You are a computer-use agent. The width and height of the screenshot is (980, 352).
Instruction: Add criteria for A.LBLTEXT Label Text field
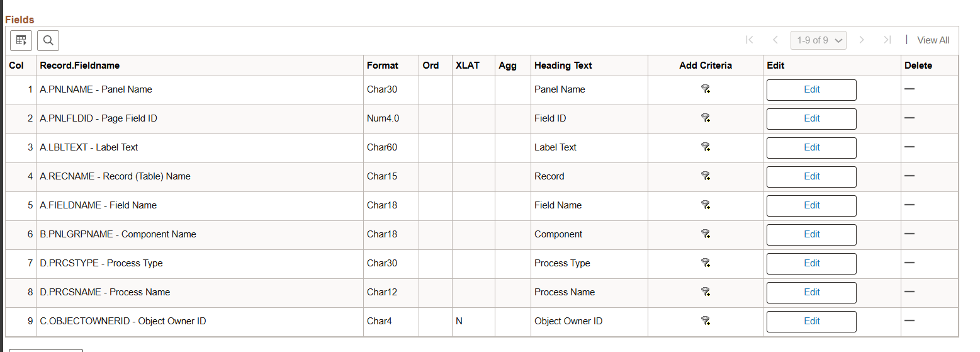[x=706, y=147]
